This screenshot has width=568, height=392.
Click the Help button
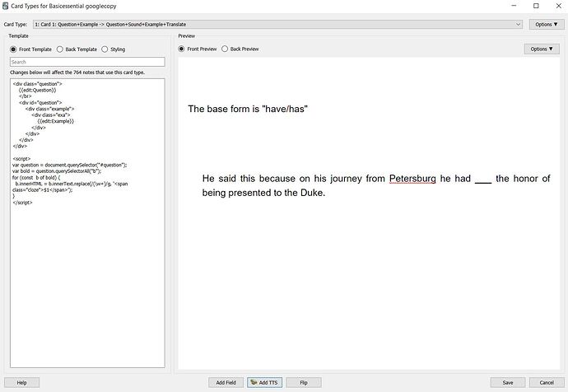tap(21, 383)
